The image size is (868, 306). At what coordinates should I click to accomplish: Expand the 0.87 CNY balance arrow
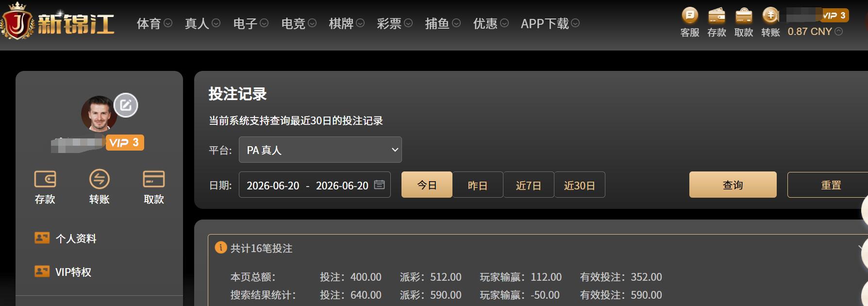839,32
